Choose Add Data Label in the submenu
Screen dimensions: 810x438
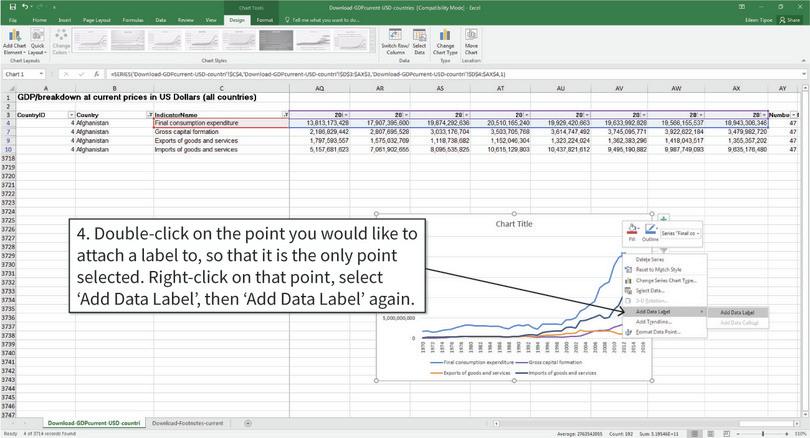tap(737, 312)
